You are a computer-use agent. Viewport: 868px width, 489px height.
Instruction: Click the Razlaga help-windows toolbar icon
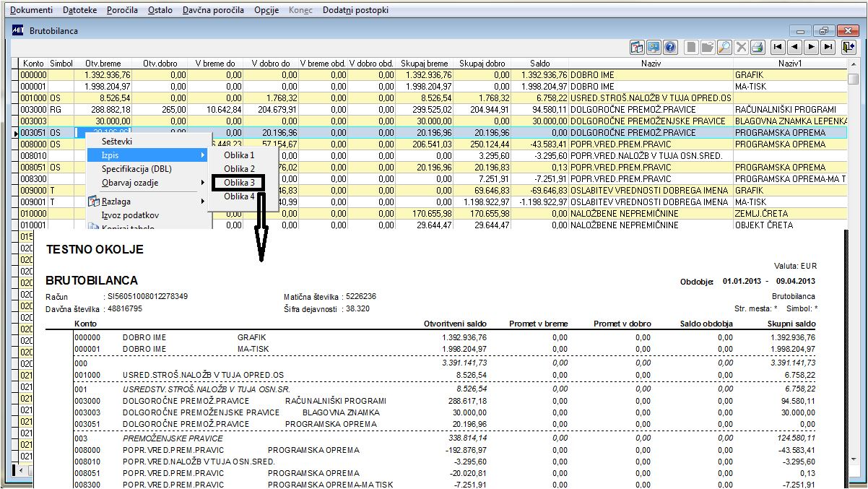click(x=638, y=47)
